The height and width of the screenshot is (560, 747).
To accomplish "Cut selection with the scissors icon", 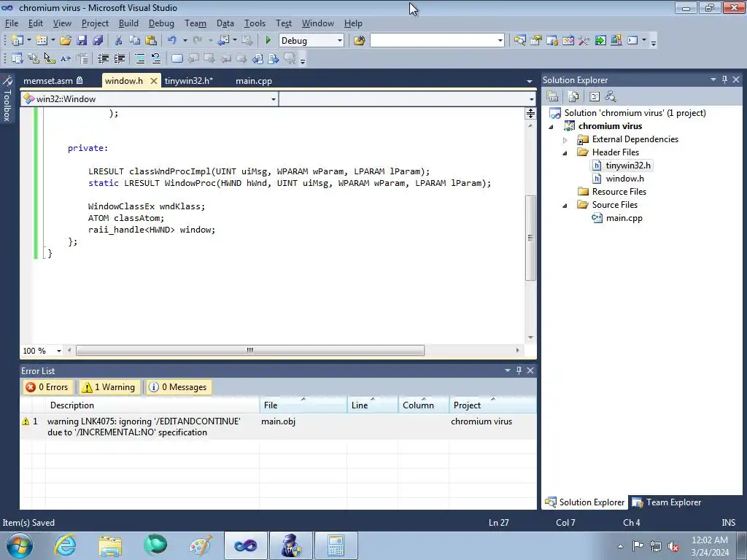I will click(x=118, y=41).
